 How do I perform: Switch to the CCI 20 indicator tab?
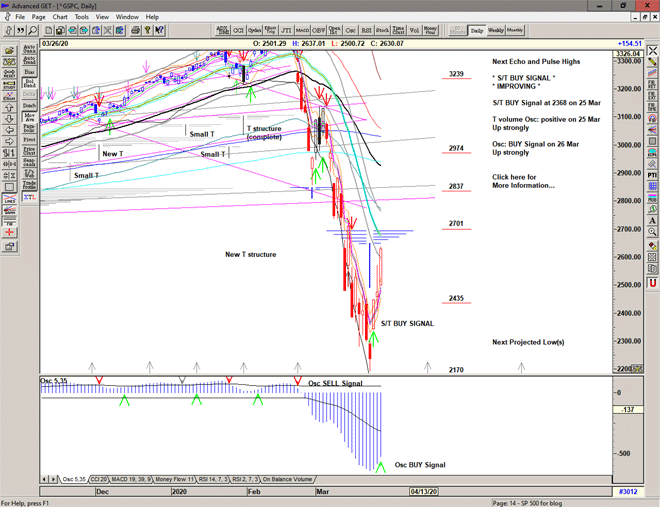point(99,479)
